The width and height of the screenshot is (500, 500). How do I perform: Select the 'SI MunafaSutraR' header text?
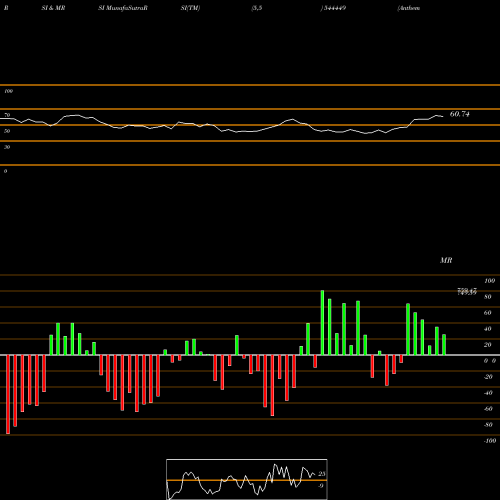[x=123, y=8]
